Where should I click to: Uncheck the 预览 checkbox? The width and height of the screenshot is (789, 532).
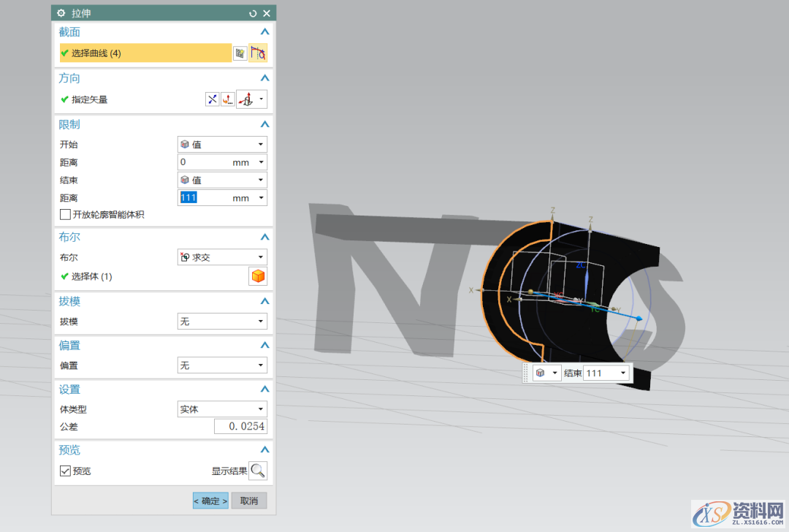pyautogui.click(x=65, y=471)
